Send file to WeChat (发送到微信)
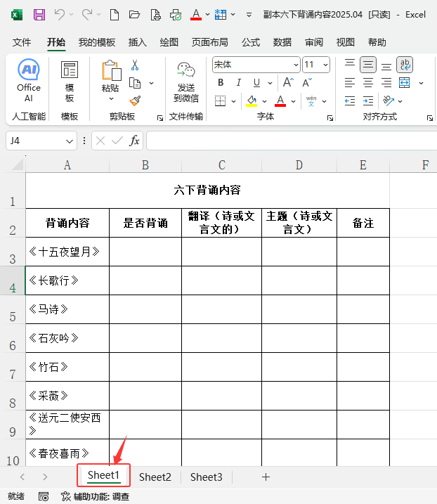This screenshot has height=504, width=437. (186, 82)
